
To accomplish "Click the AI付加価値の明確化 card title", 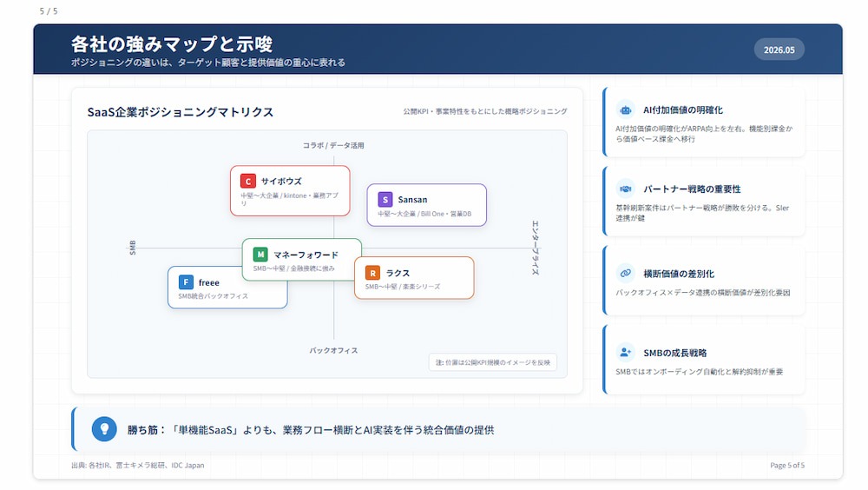I will pyautogui.click(x=682, y=109).
